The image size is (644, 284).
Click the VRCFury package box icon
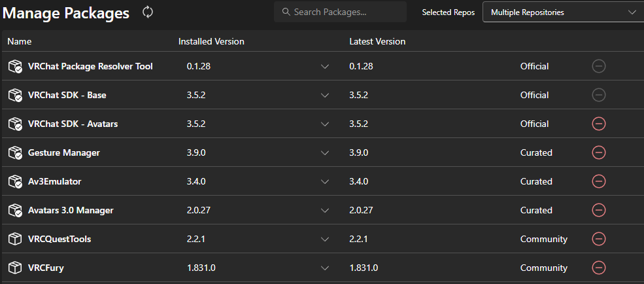pos(15,268)
